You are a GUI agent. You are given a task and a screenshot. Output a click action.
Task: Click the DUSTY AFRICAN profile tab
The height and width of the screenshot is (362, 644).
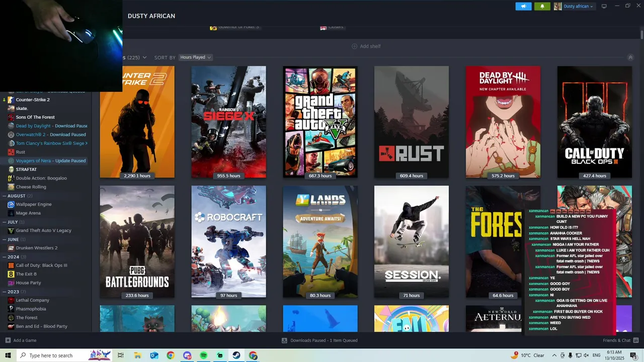coord(151,16)
